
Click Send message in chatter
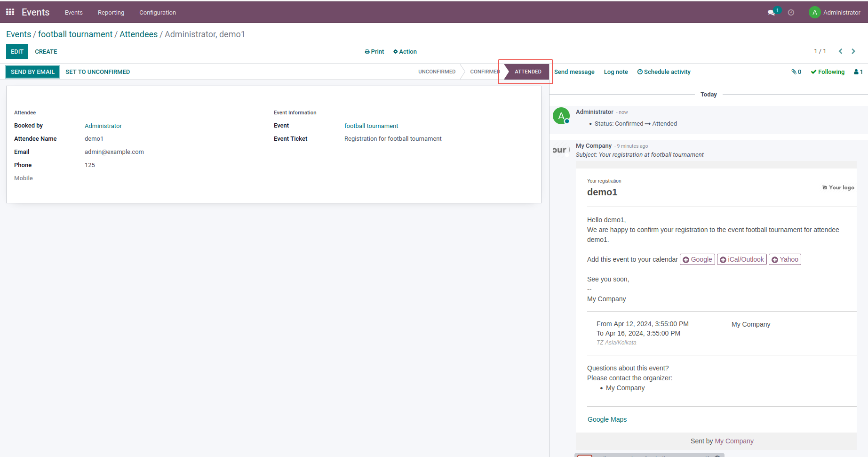point(574,72)
